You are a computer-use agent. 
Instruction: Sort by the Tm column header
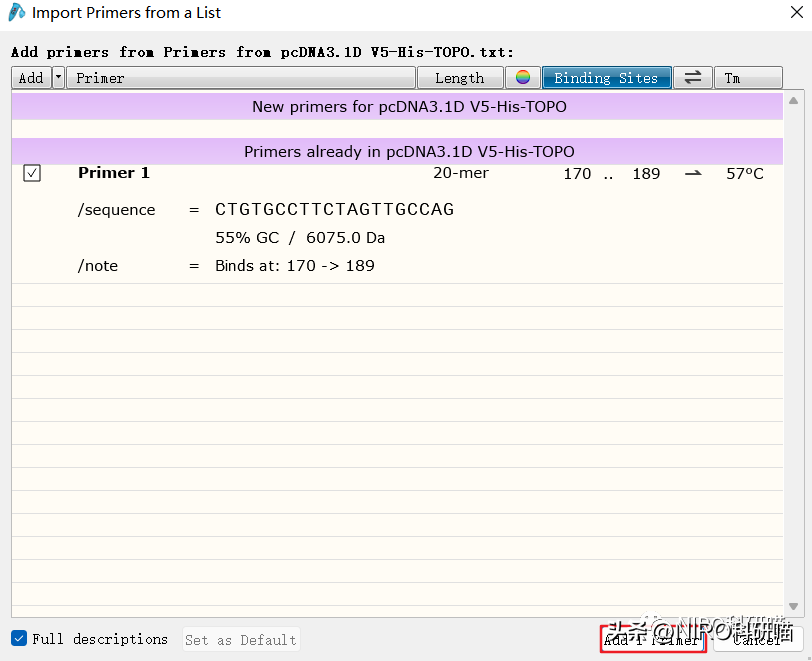[748, 78]
